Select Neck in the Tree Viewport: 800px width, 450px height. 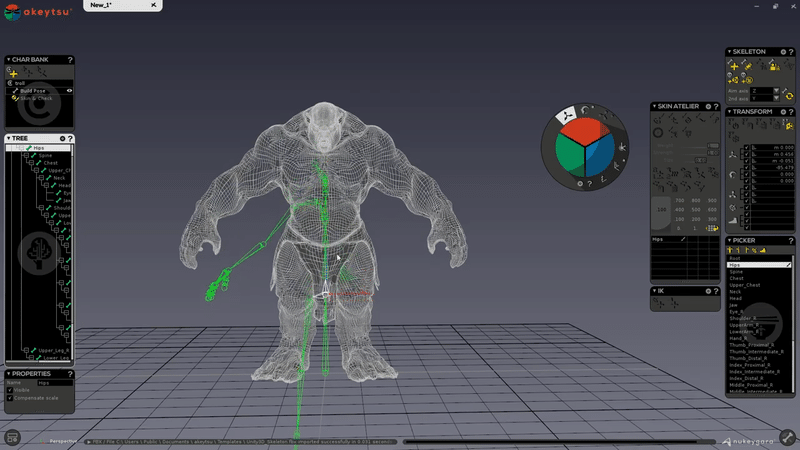pos(59,178)
